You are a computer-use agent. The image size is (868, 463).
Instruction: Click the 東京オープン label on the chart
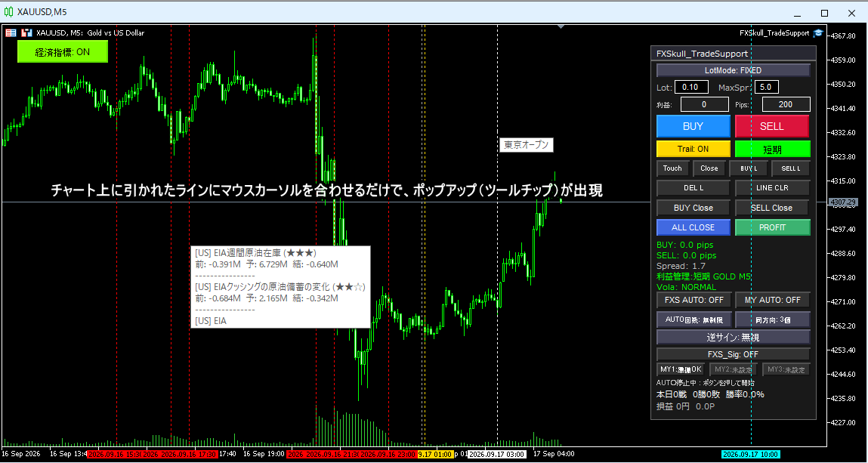tap(527, 145)
